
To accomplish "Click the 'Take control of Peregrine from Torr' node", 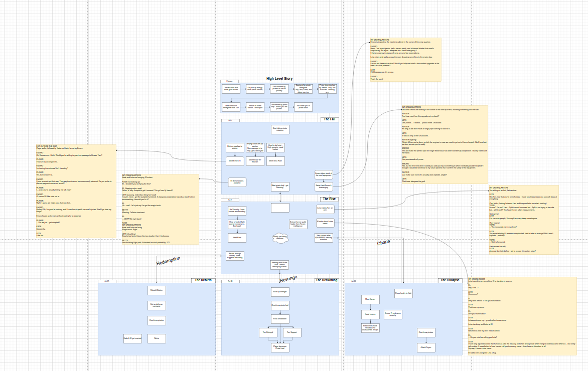I will pyautogui.click(x=231, y=107).
